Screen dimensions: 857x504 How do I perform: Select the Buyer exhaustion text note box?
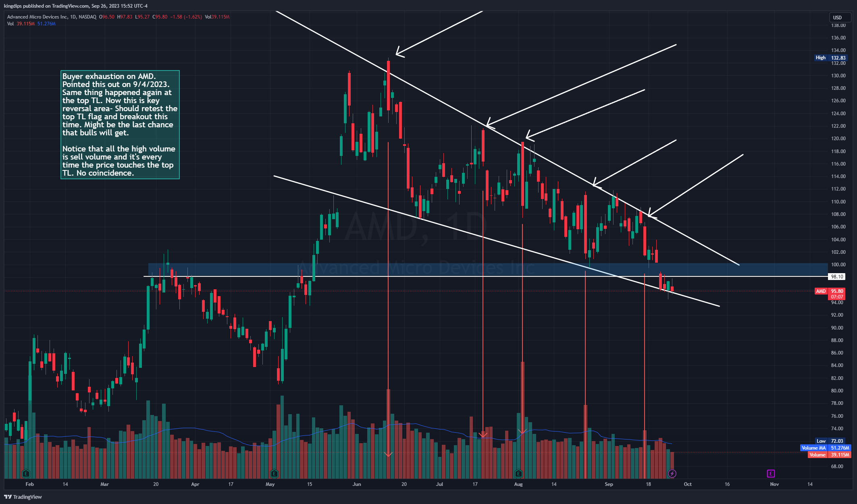click(x=120, y=124)
